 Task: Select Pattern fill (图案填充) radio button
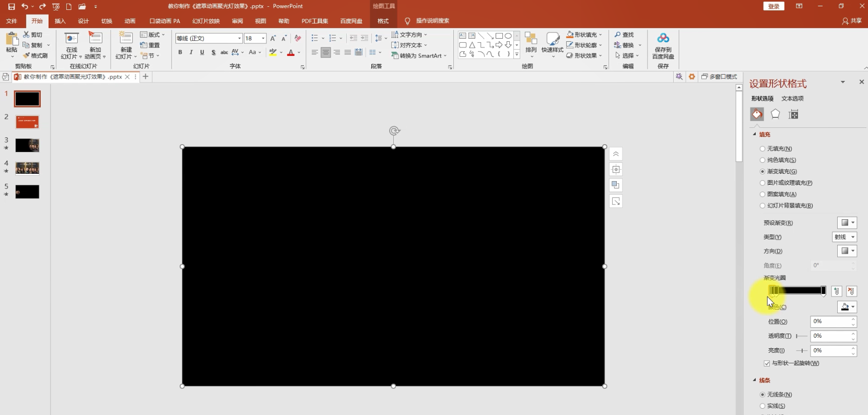[x=763, y=194]
